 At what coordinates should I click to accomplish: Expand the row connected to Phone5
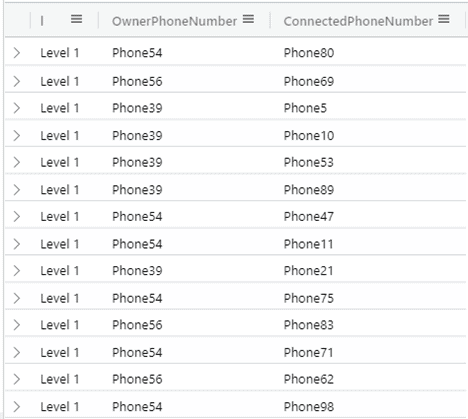click(x=17, y=108)
